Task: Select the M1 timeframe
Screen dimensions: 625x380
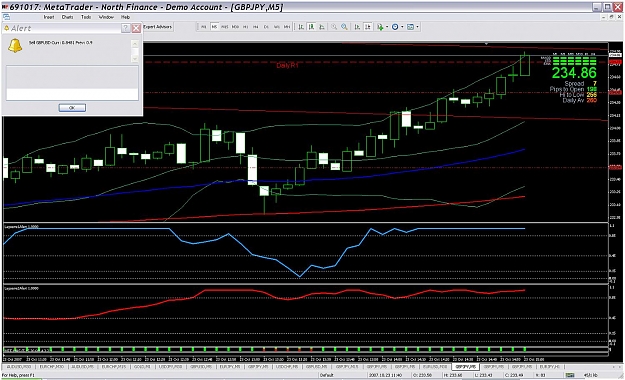Action: (204, 27)
